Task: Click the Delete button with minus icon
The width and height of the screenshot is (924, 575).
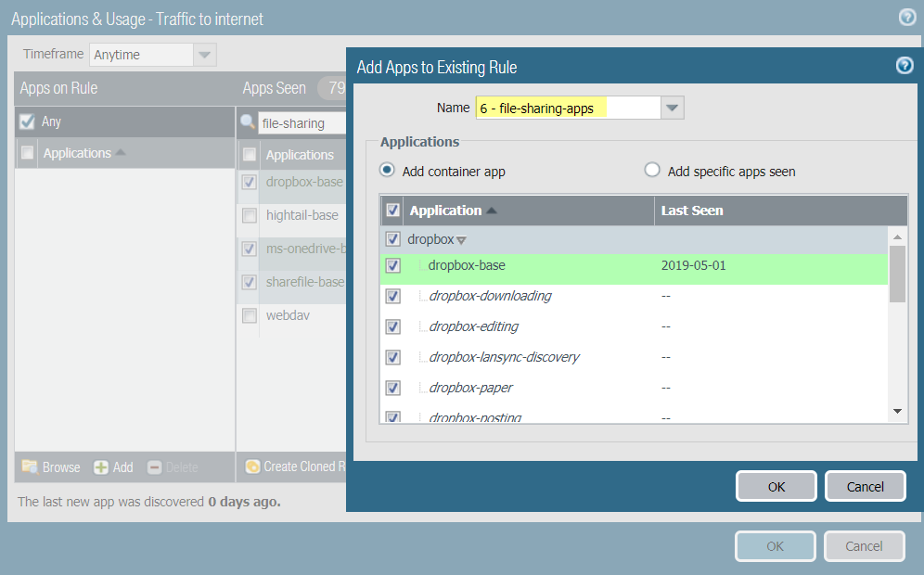Action: tap(173, 467)
